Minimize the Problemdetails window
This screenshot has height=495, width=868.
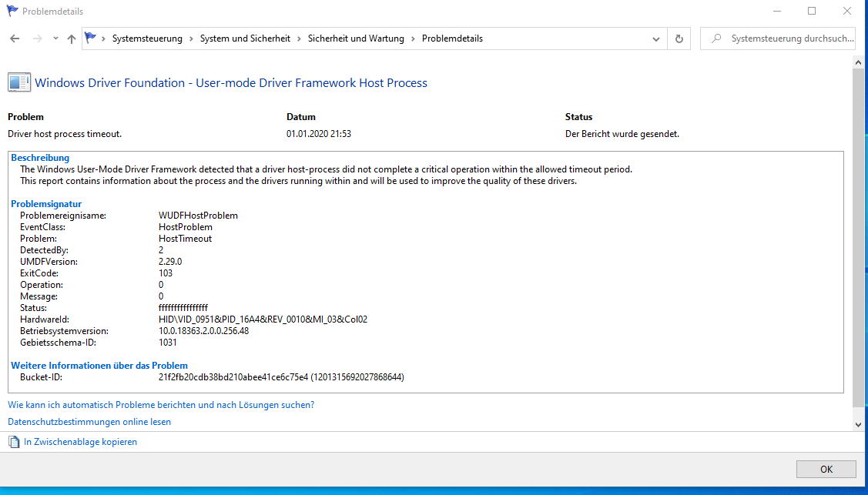click(x=777, y=11)
